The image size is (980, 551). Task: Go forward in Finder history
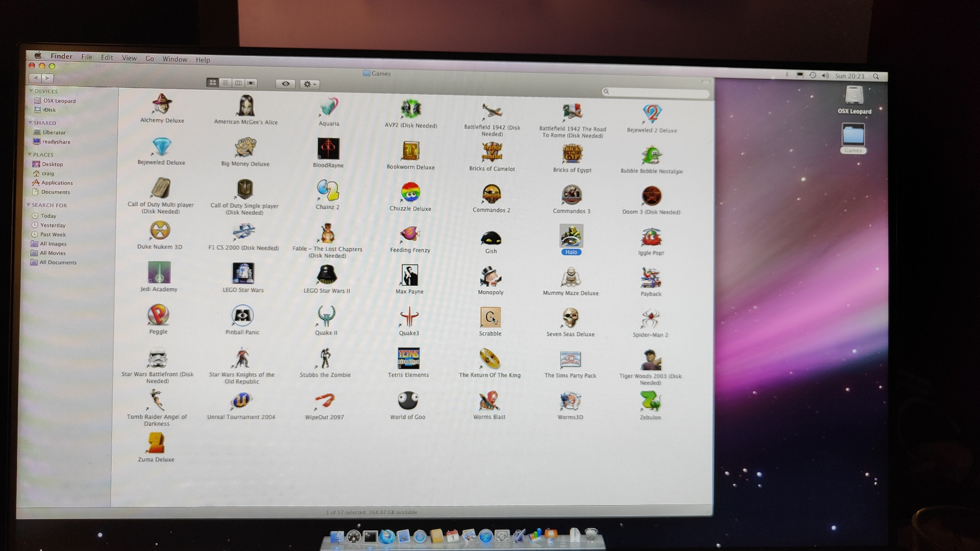tap(48, 78)
